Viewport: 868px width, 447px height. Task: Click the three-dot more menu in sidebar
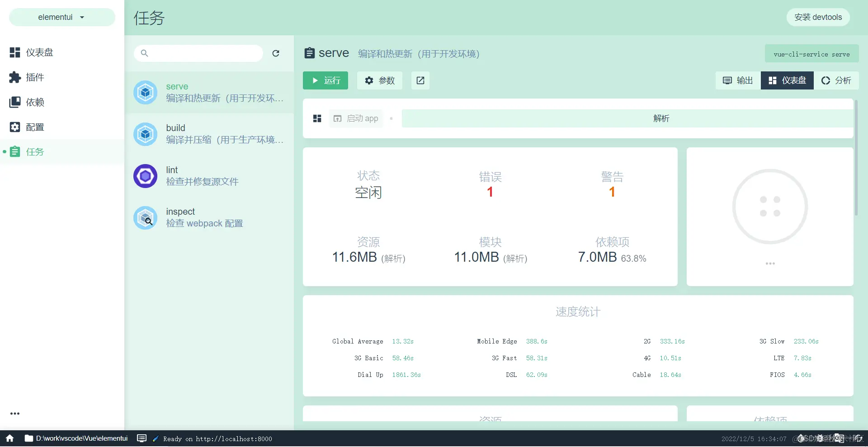point(15,414)
